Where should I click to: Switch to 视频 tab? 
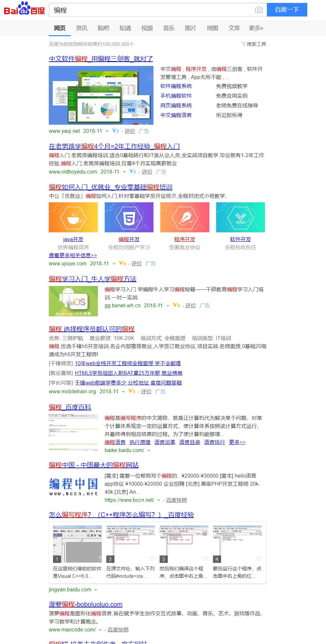coord(147,28)
